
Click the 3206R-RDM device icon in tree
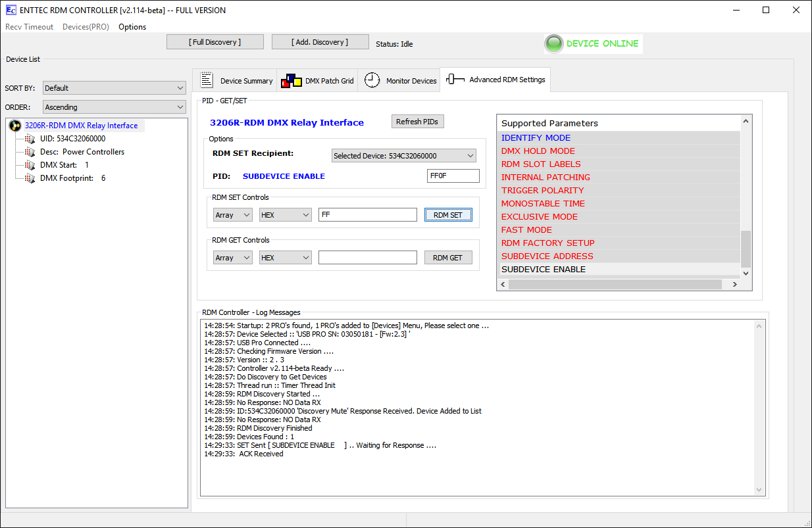[x=15, y=126]
